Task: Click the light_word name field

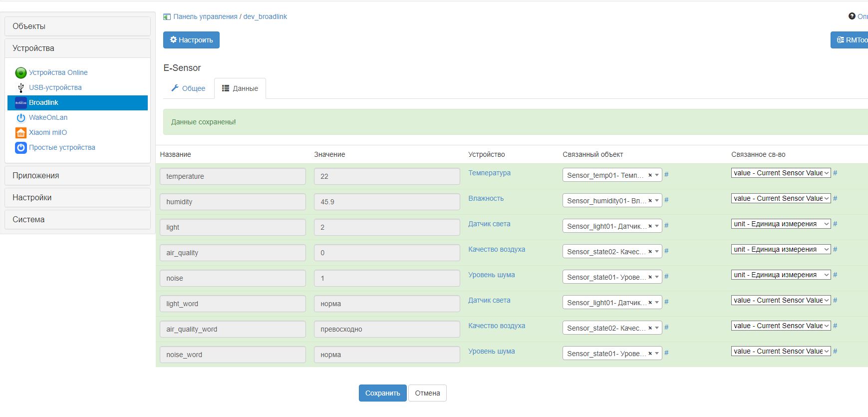Action: coord(233,304)
